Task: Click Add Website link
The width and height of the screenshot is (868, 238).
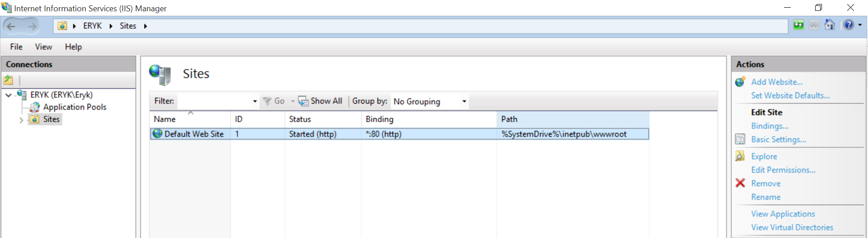Action: pyautogui.click(x=777, y=82)
